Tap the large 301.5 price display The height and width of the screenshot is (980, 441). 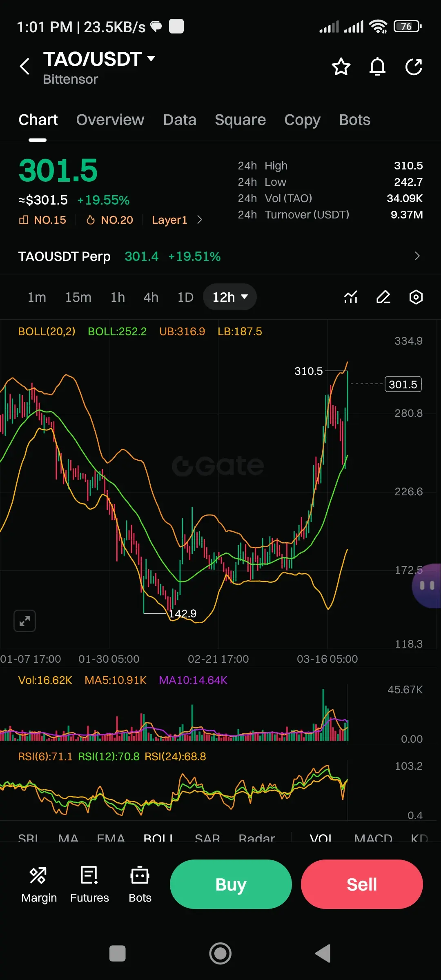pyautogui.click(x=58, y=170)
